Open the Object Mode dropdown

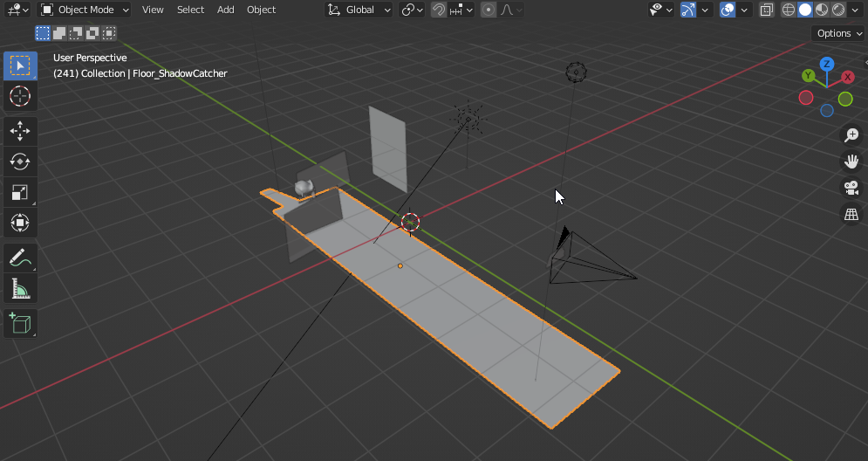[85, 10]
